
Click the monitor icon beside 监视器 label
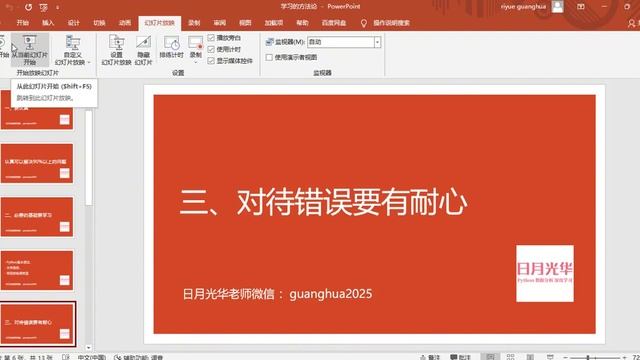coord(269,42)
